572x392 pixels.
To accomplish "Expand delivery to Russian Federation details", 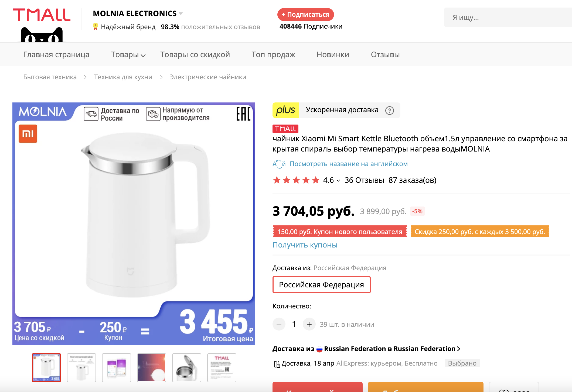I will click(458, 349).
